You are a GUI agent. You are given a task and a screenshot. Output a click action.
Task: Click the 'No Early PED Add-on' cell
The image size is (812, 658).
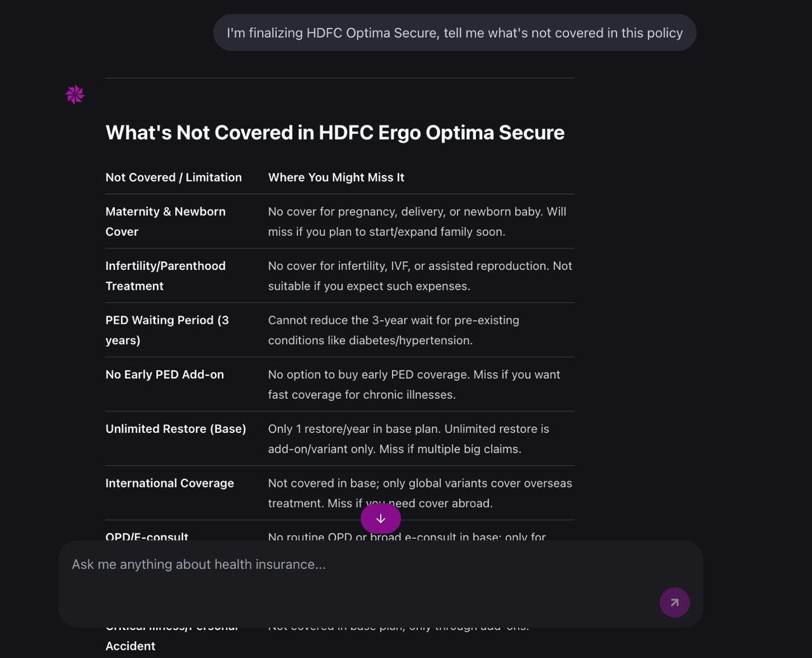point(165,375)
